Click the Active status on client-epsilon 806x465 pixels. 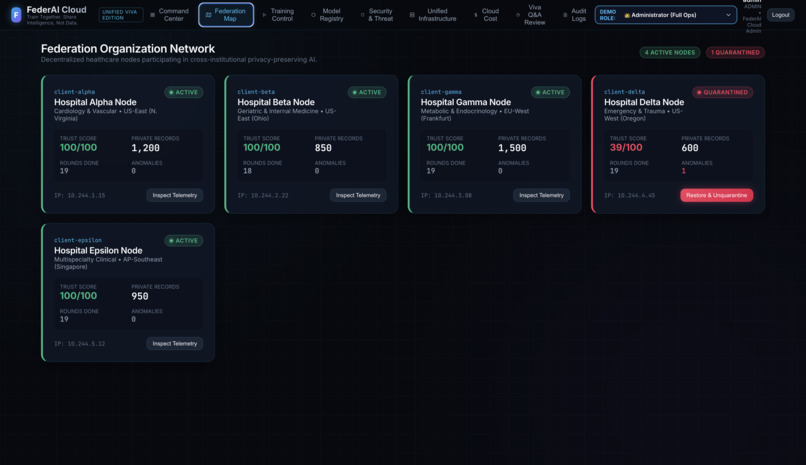click(184, 241)
